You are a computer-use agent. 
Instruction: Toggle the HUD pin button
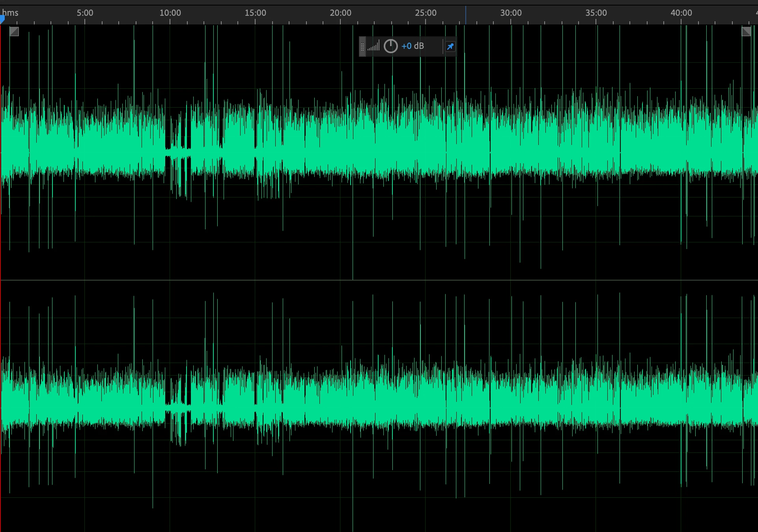click(450, 47)
